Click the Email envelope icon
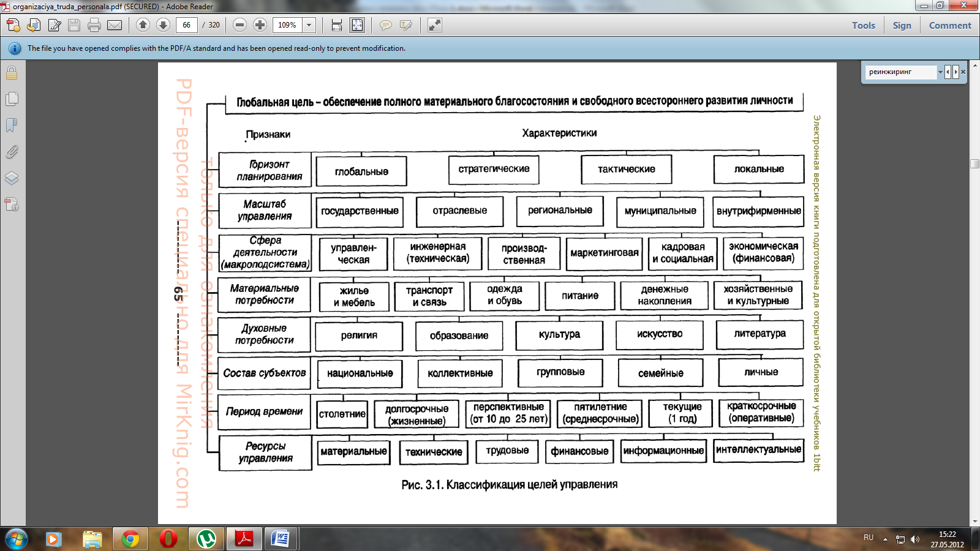The height and width of the screenshot is (551, 980). (x=115, y=25)
